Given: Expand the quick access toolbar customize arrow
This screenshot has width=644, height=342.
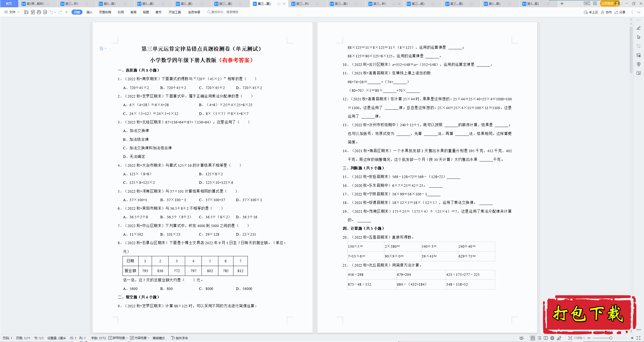Looking at the screenshot, I should (66, 12).
